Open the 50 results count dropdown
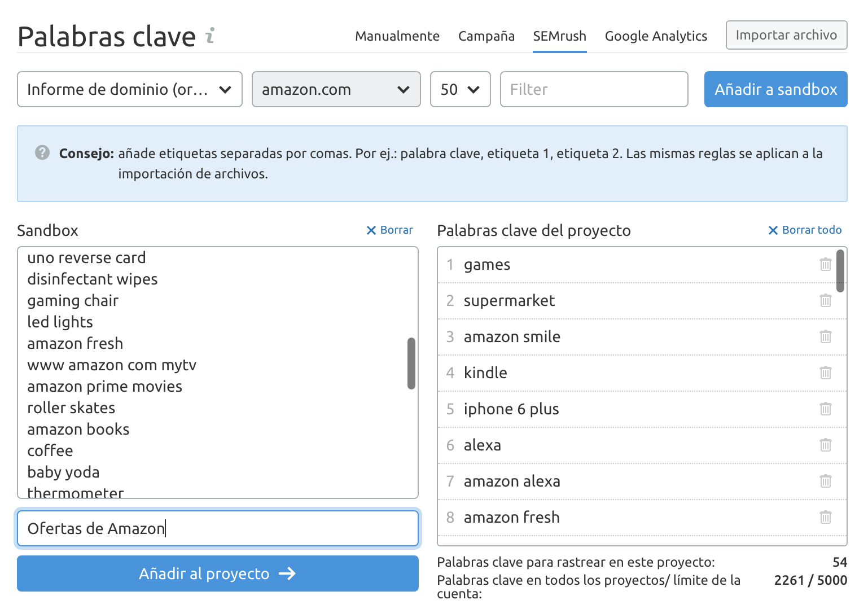Image resolution: width=868 pixels, height=613 pixels. coord(460,89)
